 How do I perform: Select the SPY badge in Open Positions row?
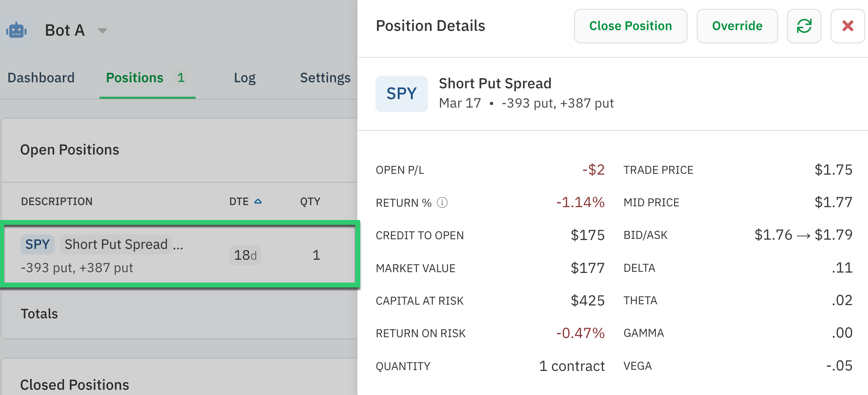[x=37, y=244]
